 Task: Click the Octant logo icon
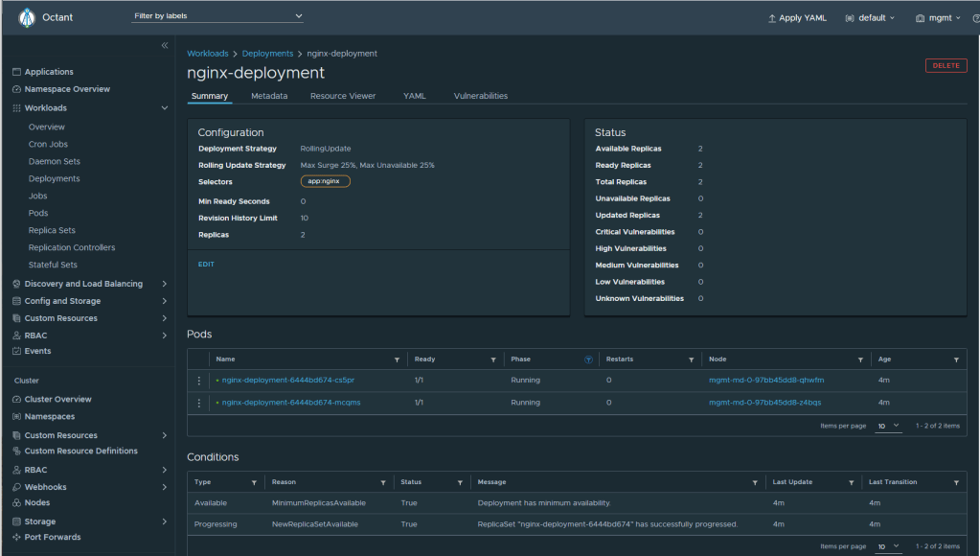click(27, 17)
